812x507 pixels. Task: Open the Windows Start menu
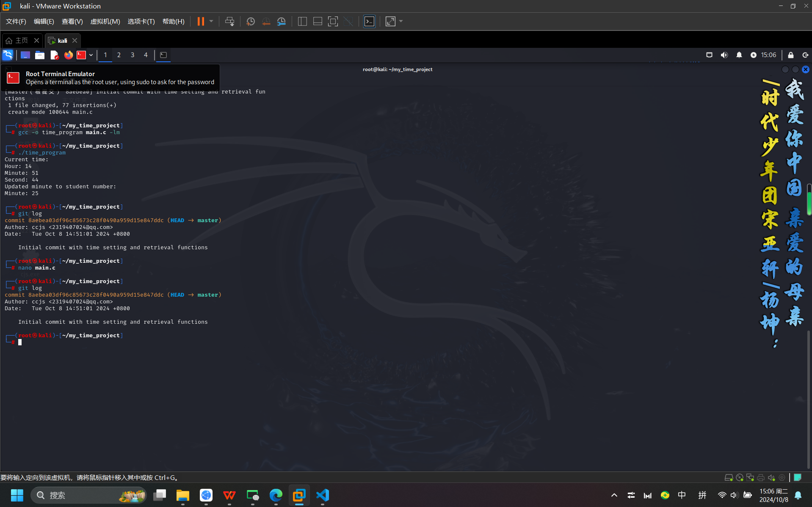(17, 495)
